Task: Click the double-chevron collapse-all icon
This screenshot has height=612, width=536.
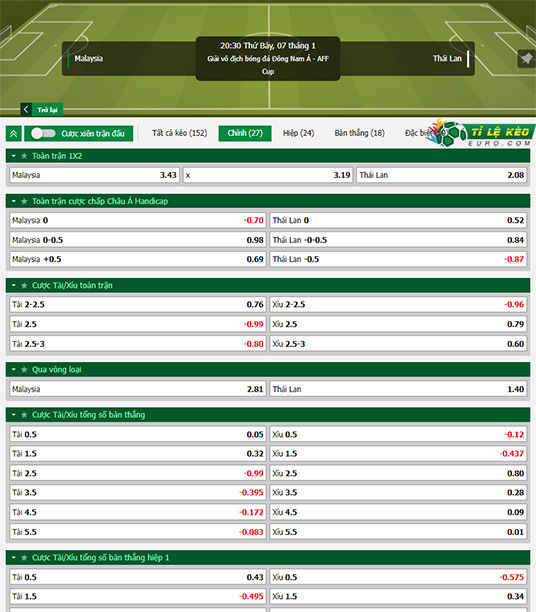Action: [x=14, y=133]
